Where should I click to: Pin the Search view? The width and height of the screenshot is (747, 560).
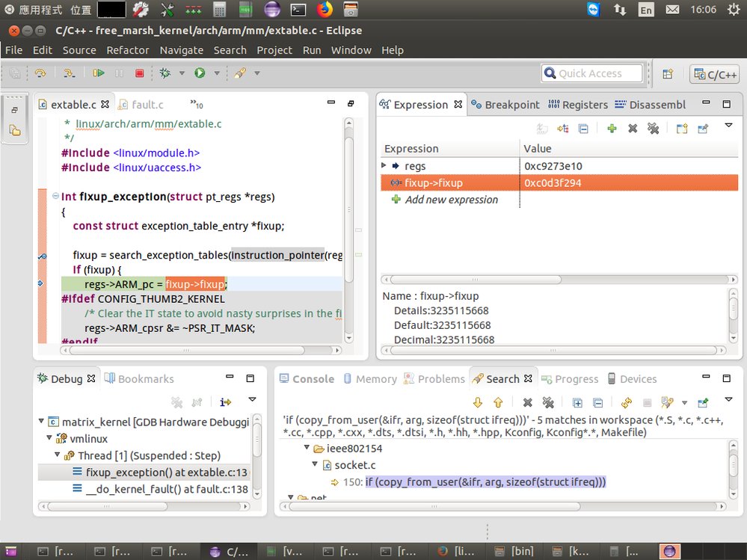[x=703, y=403]
